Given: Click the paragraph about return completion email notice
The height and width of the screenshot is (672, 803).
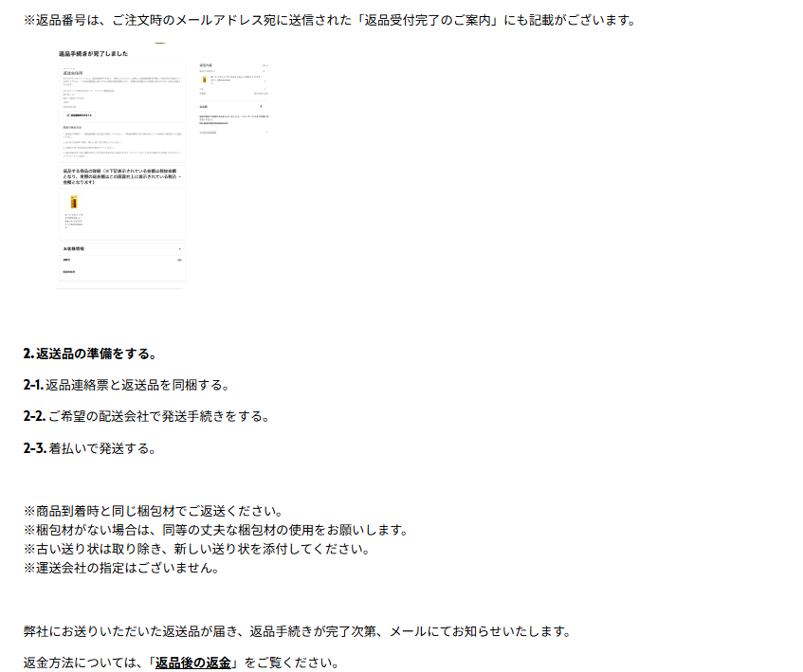Looking at the screenshot, I should point(297,631).
